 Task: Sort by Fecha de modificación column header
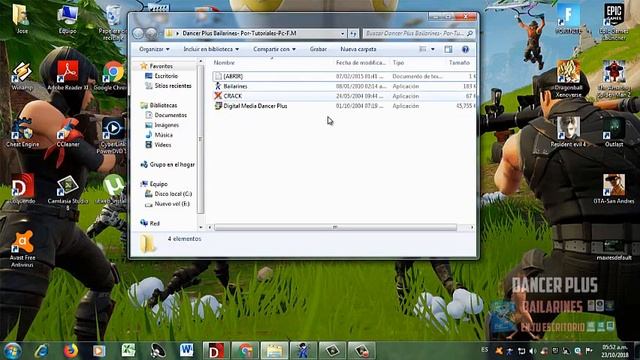click(x=361, y=63)
